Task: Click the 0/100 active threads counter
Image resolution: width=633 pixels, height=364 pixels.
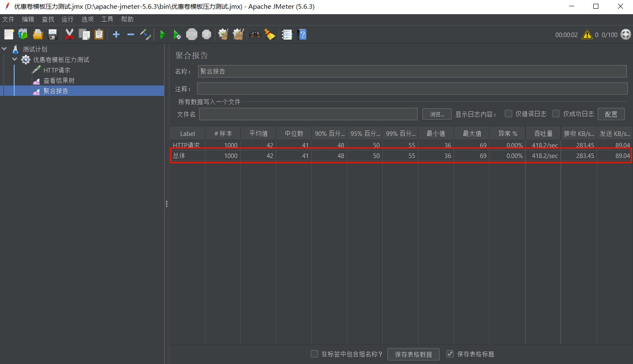Action: [609, 35]
